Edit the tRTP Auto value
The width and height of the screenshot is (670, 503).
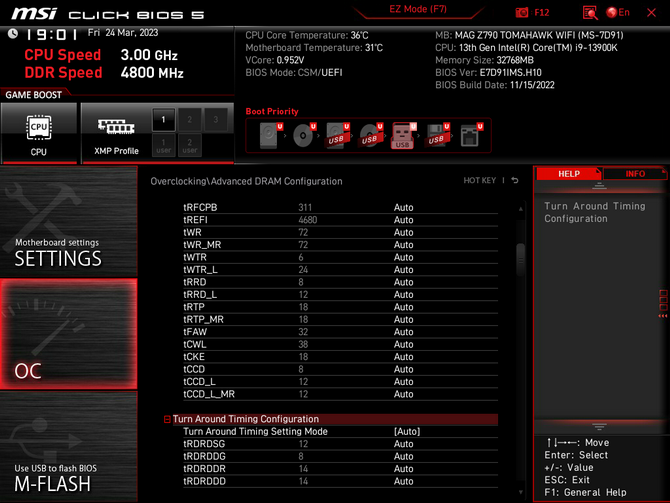click(x=403, y=307)
